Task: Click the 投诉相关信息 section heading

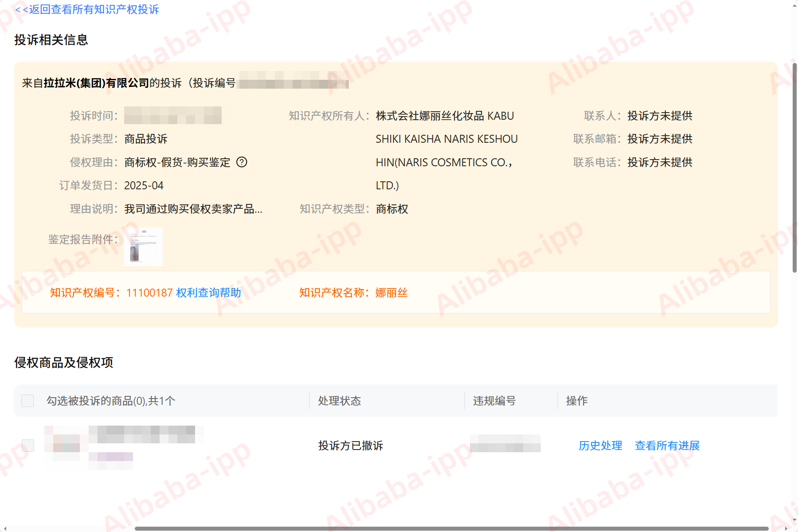Action: [51, 40]
